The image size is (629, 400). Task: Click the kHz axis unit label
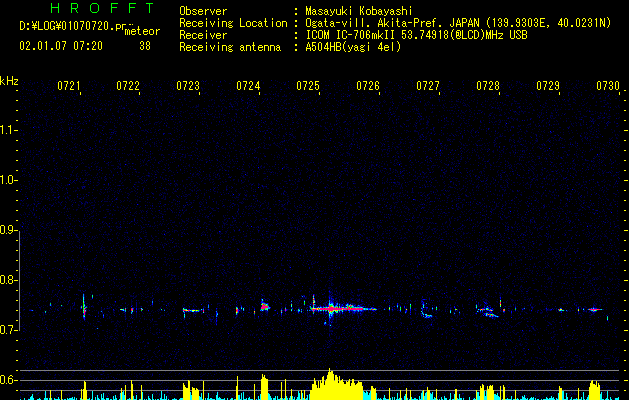click(9, 81)
